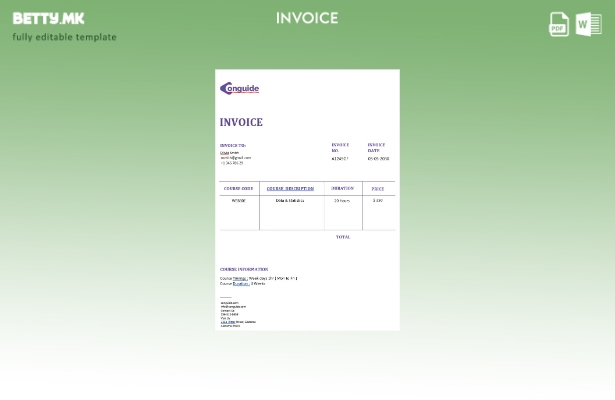
Task: Click the BETTY.MK logo
Action: (49, 18)
